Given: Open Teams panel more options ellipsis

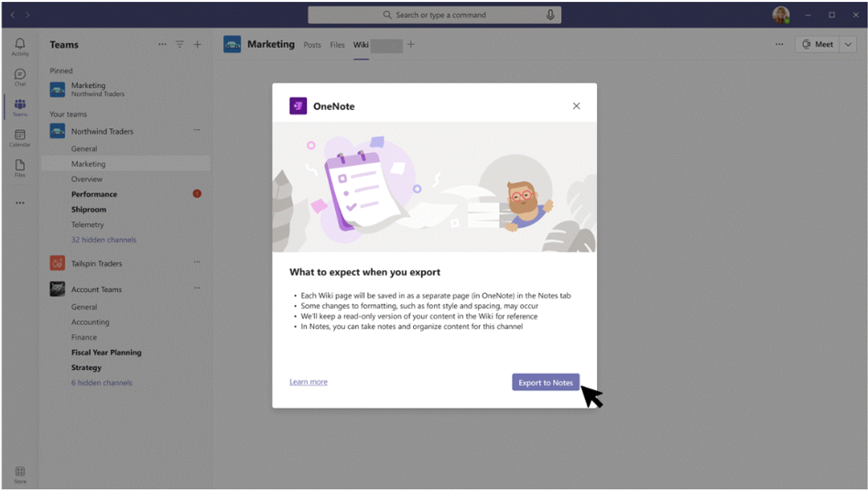Looking at the screenshot, I should 162,44.
